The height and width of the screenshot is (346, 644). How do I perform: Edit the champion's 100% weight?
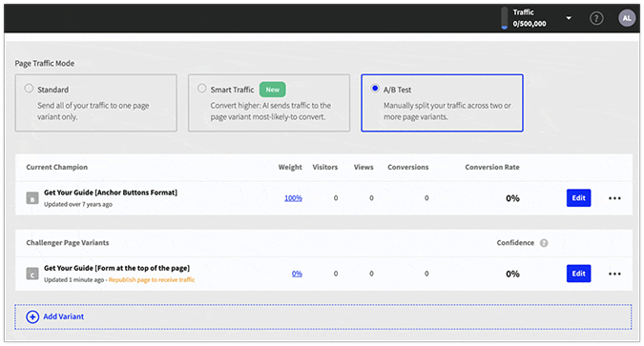[x=293, y=198]
